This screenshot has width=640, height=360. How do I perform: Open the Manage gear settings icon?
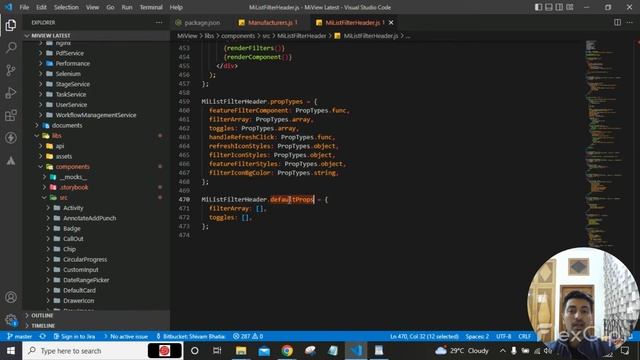pos(11,320)
